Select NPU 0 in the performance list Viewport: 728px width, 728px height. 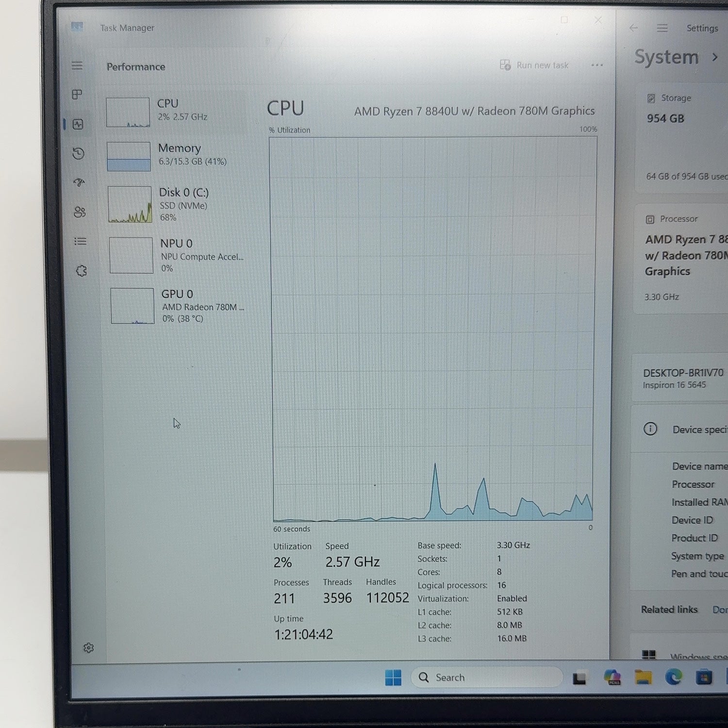(180, 255)
